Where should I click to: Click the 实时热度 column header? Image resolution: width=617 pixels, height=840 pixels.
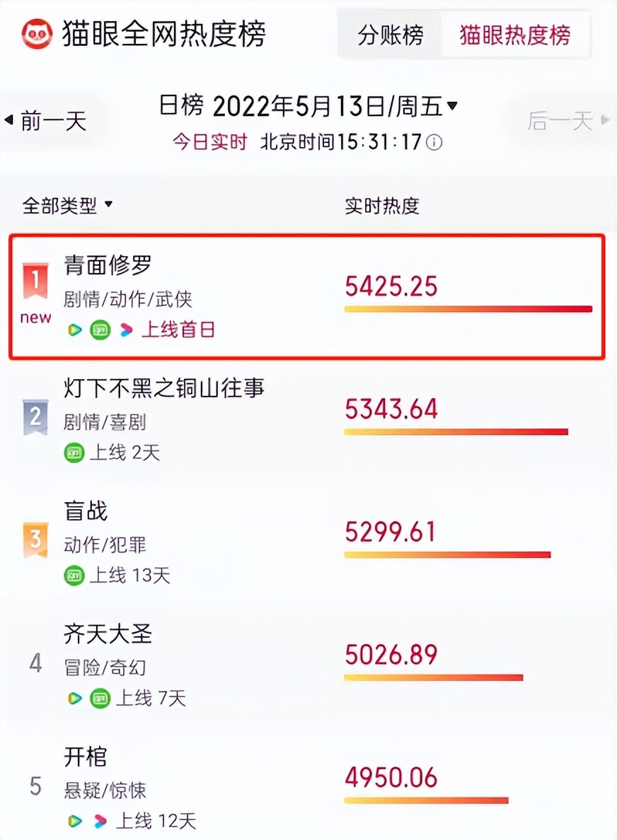tap(381, 206)
